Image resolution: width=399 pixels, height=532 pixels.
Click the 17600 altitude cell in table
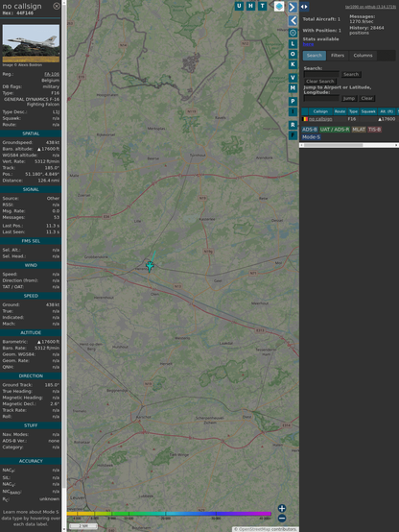[x=387, y=119]
